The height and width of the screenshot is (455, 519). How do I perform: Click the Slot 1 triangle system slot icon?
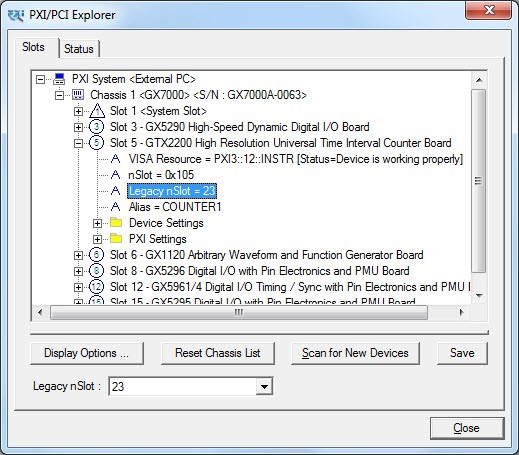[x=97, y=111]
